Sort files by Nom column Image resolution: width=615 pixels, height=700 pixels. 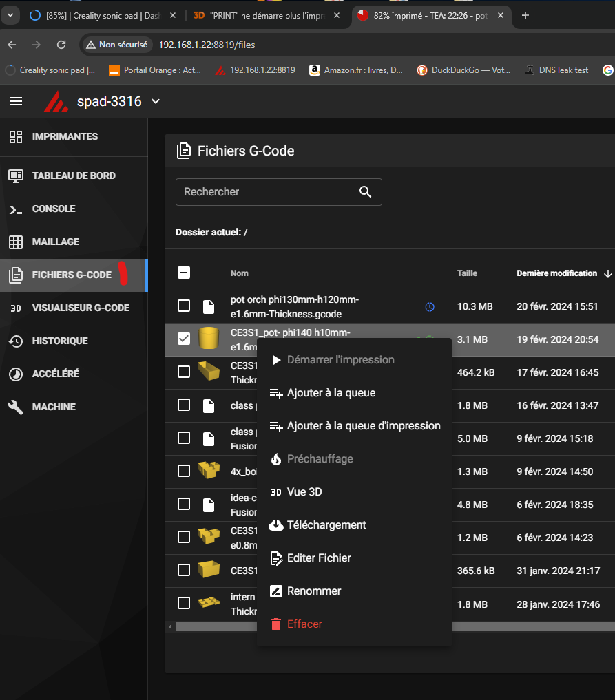pos(240,273)
